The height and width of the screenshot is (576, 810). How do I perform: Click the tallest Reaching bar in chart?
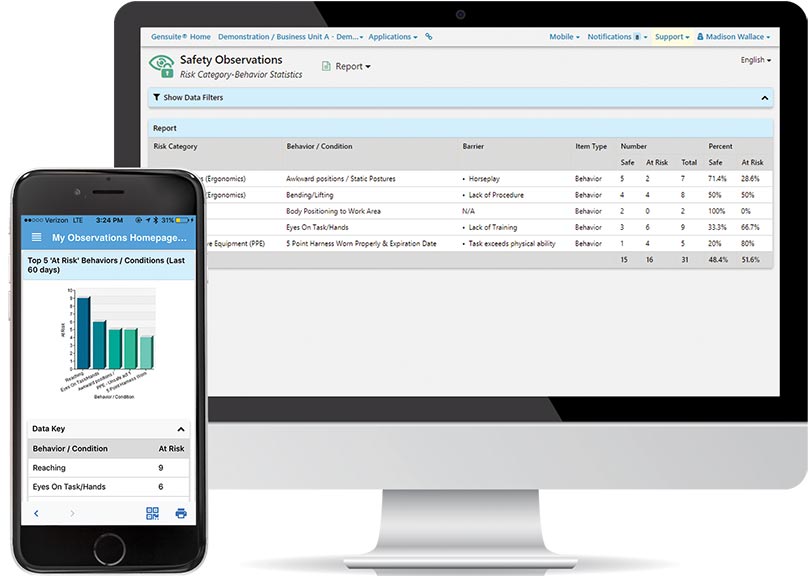[x=84, y=333]
